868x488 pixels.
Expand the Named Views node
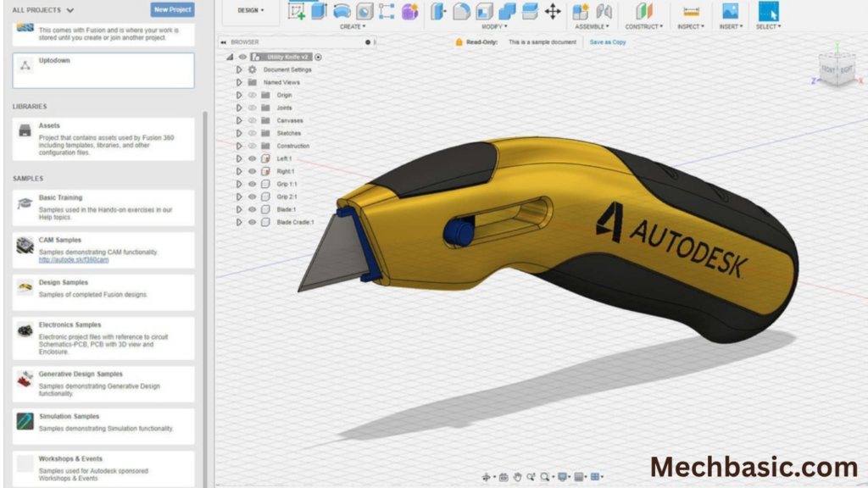click(x=239, y=82)
